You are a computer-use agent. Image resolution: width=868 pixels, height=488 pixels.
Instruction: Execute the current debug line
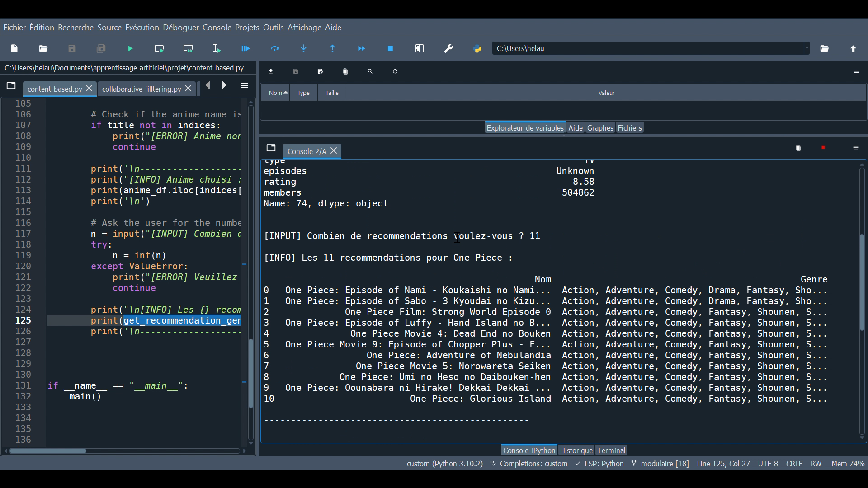click(275, 48)
